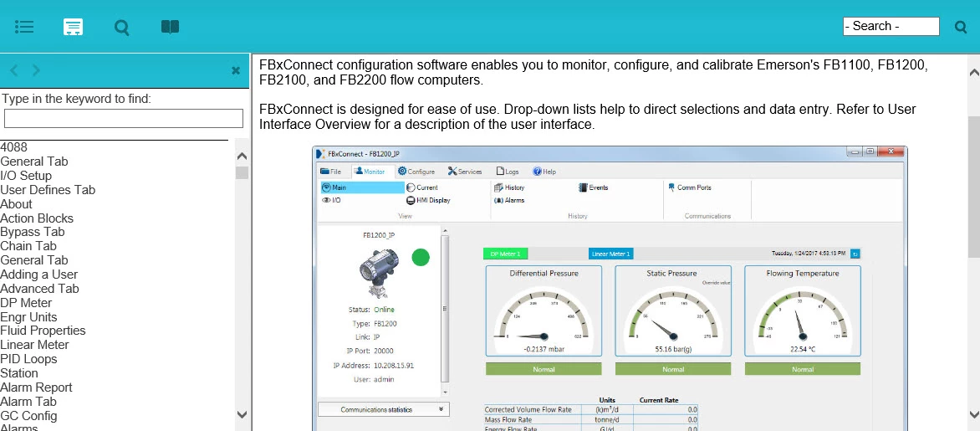Open the Advanced Tab entry
This screenshot has width=980, height=431.
(x=39, y=289)
